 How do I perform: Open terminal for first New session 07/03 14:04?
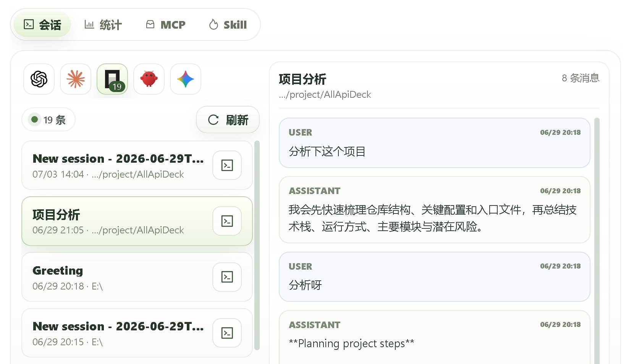tap(227, 165)
